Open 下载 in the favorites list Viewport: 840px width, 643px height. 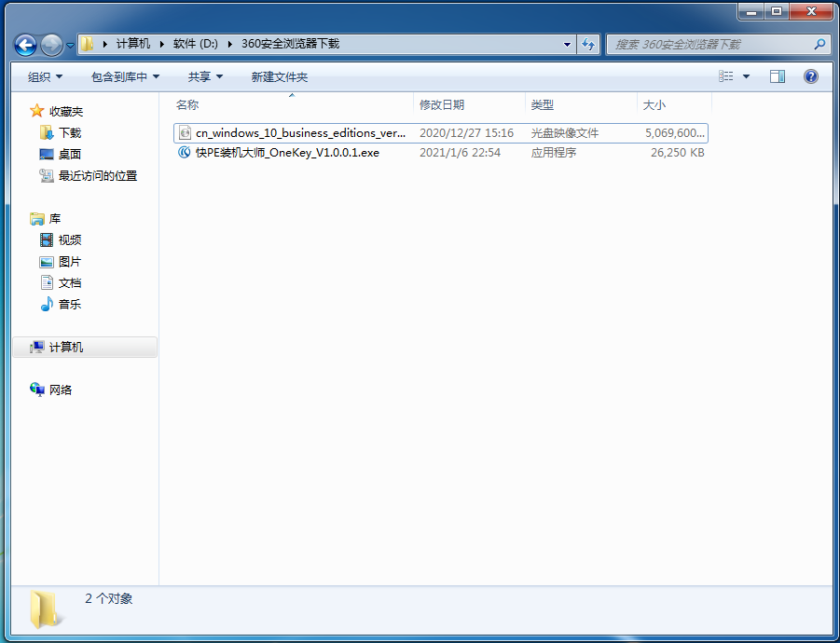70,132
